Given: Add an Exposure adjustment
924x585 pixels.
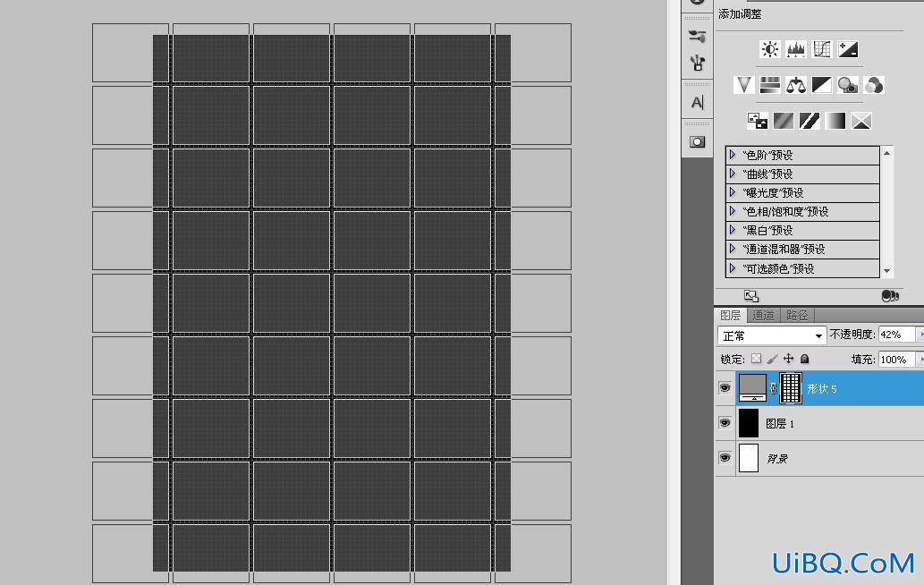Looking at the screenshot, I should pos(847,49).
